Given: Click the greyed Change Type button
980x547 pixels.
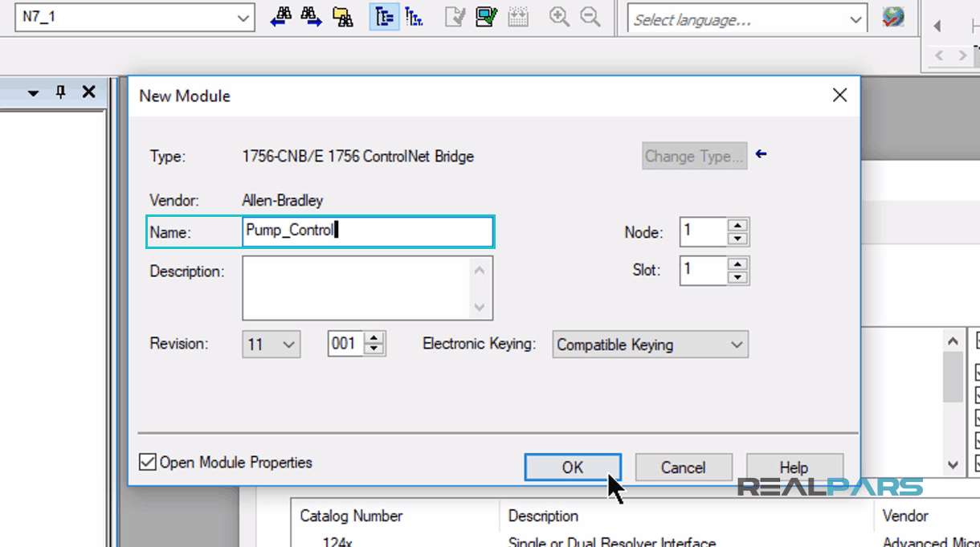Looking at the screenshot, I should (695, 156).
